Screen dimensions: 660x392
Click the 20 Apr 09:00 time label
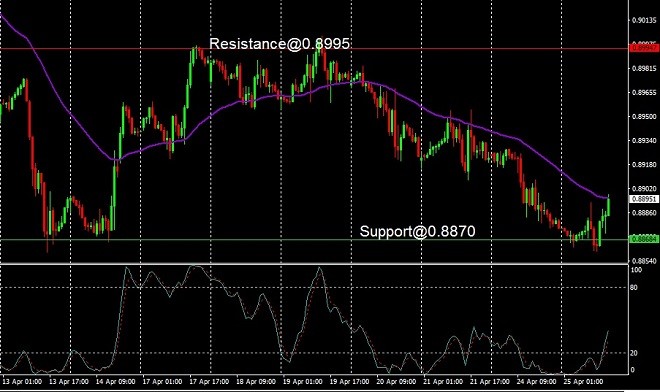[x=396, y=381]
